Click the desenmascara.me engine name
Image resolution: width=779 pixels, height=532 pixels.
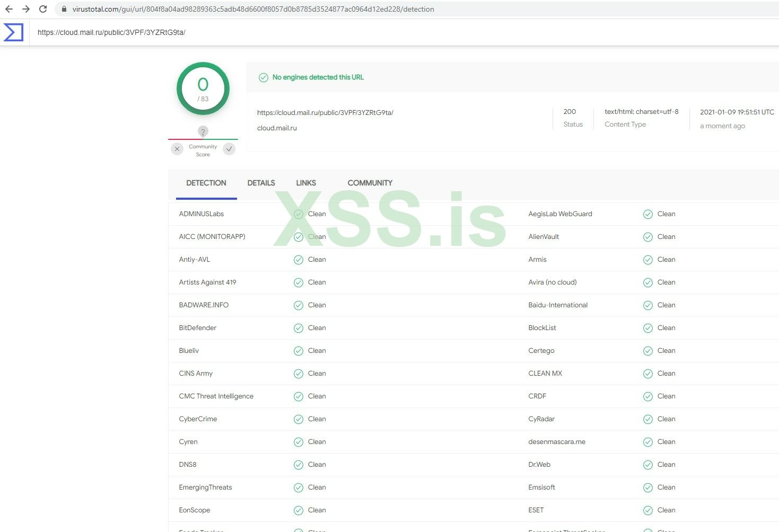coord(557,442)
